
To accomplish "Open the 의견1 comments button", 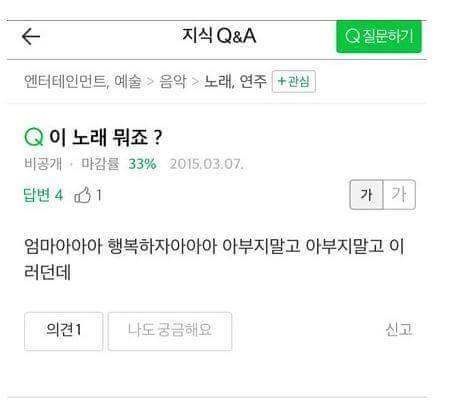I will pyautogui.click(x=63, y=331).
